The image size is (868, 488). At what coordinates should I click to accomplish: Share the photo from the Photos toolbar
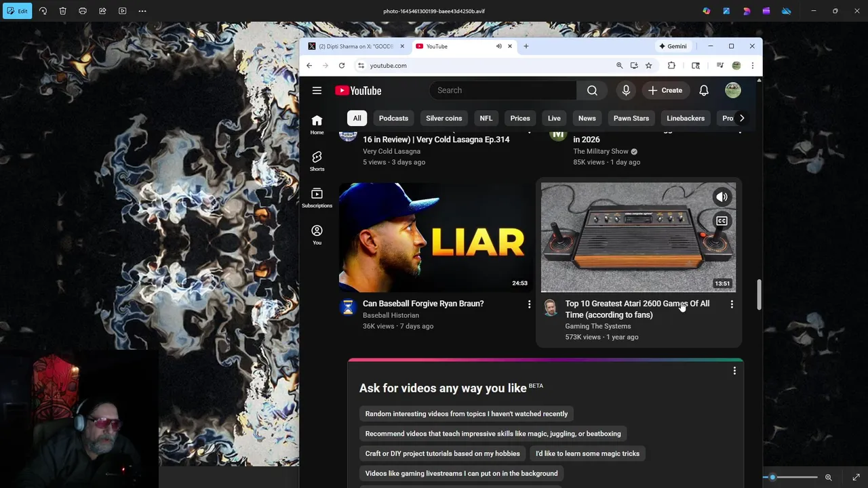pos(102,11)
